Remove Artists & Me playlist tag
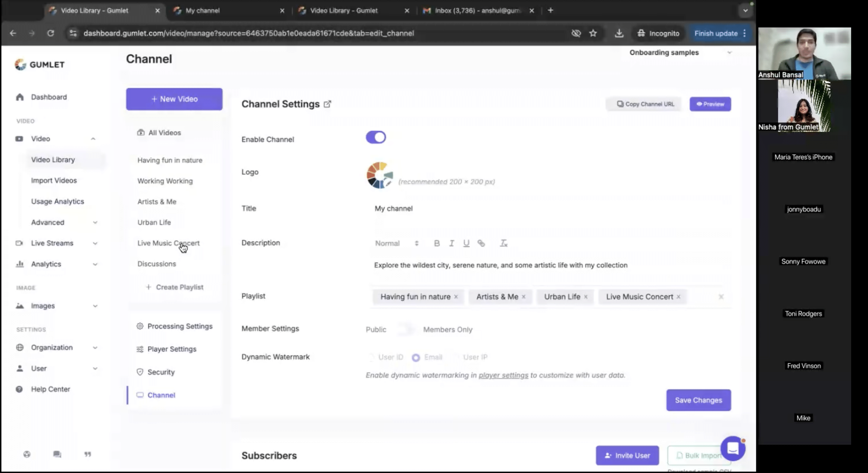868x473 pixels. click(524, 297)
